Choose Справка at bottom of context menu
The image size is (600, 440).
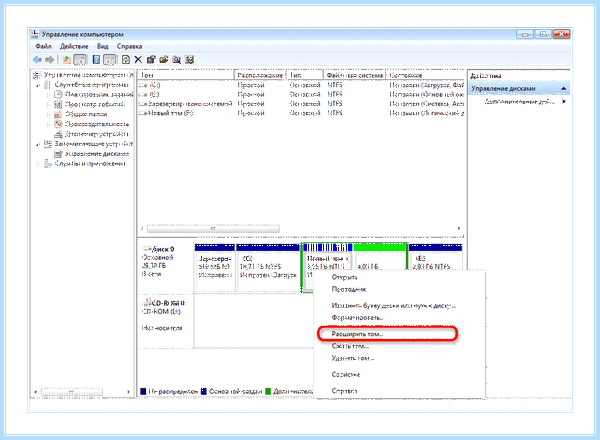pos(399,391)
